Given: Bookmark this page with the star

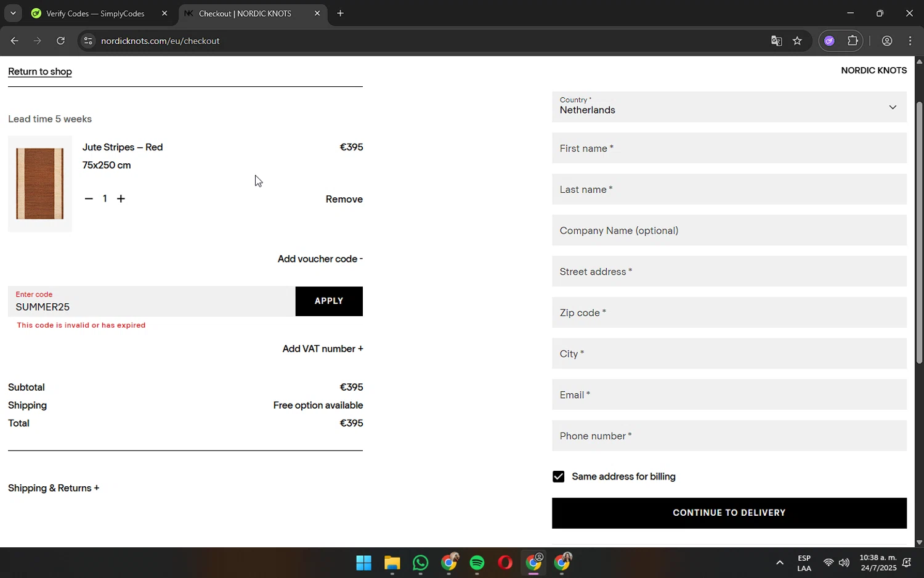Looking at the screenshot, I should click(x=798, y=41).
